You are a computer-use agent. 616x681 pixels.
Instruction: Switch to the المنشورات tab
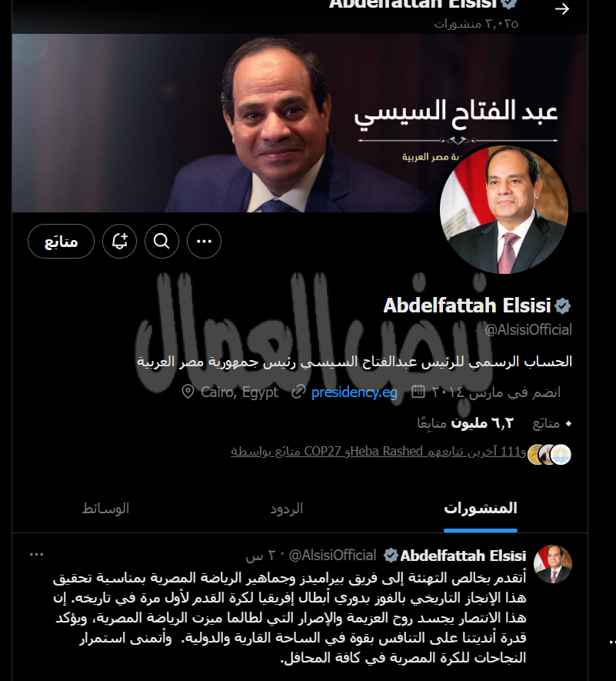pyautogui.click(x=481, y=508)
